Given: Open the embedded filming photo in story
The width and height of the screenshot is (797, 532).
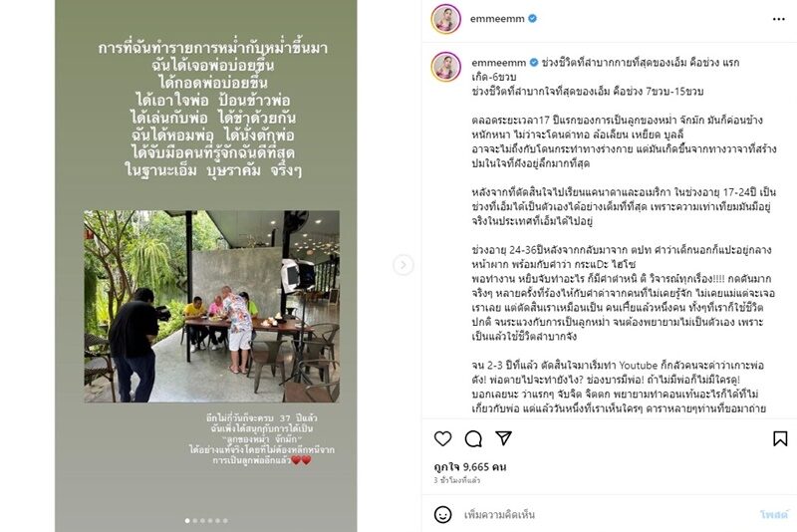Looking at the screenshot, I should [211, 307].
